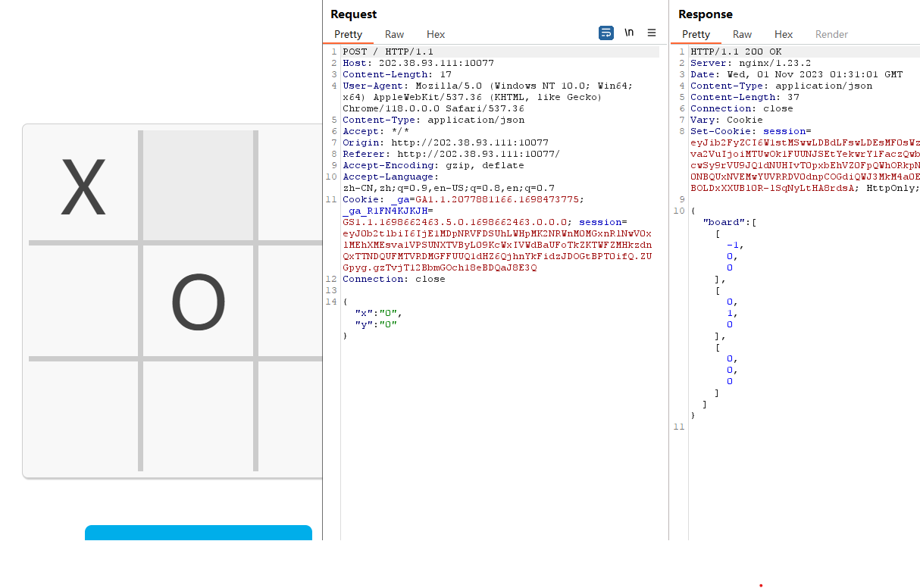
Task: Click the response 'Connection: close' on line 6
Action: click(742, 108)
